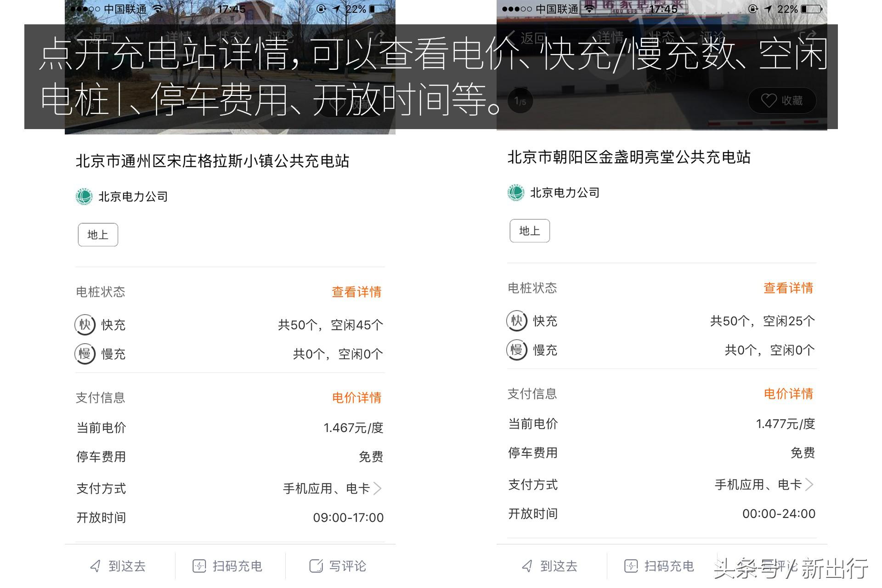The height and width of the screenshot is (588, 882).
Task: Open 电价详情 on the right station
Action: pos(788,394)
